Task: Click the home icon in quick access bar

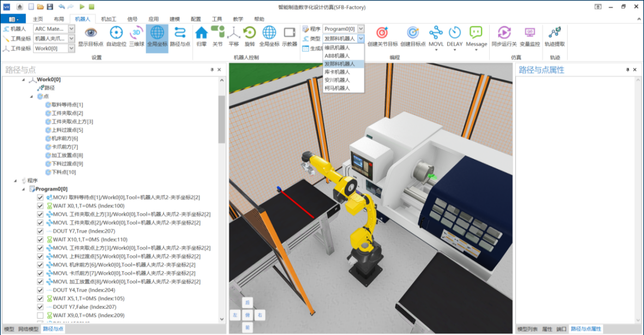Action: pos(20,7)
